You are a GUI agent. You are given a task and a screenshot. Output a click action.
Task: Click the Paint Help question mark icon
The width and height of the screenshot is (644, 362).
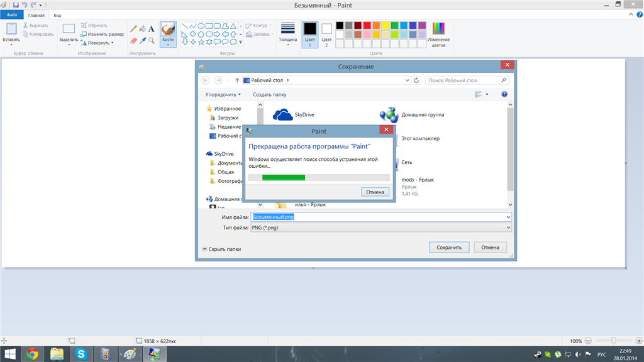point(640,15)
